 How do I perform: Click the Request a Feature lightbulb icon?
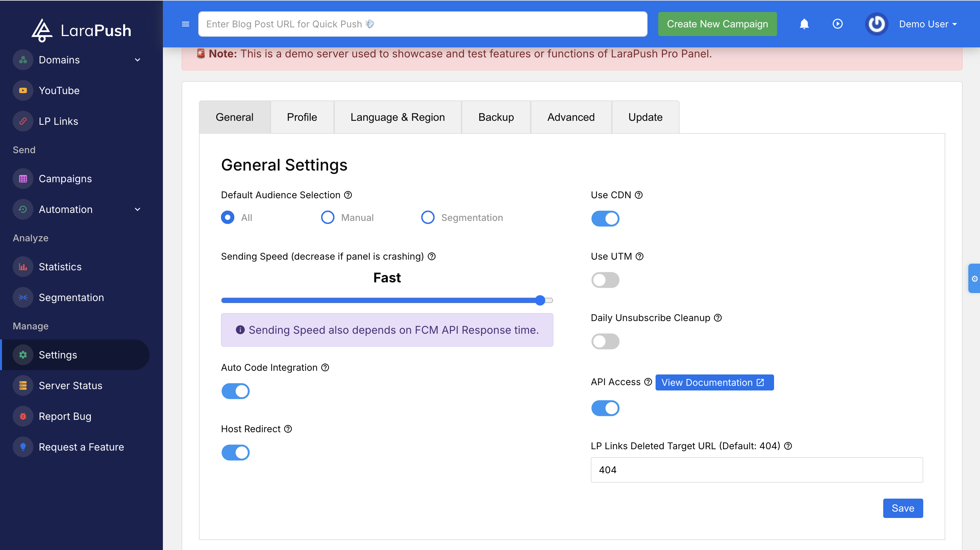23,447
